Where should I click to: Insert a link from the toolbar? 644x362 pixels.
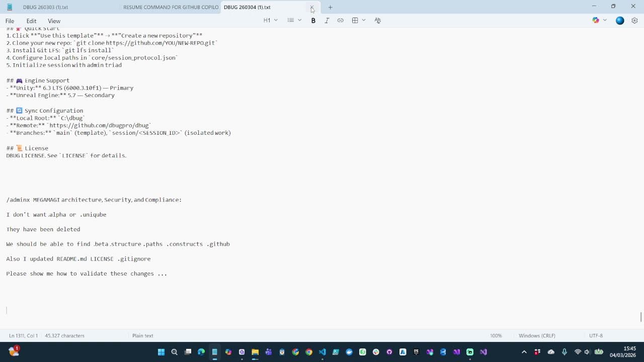[340, 21]
